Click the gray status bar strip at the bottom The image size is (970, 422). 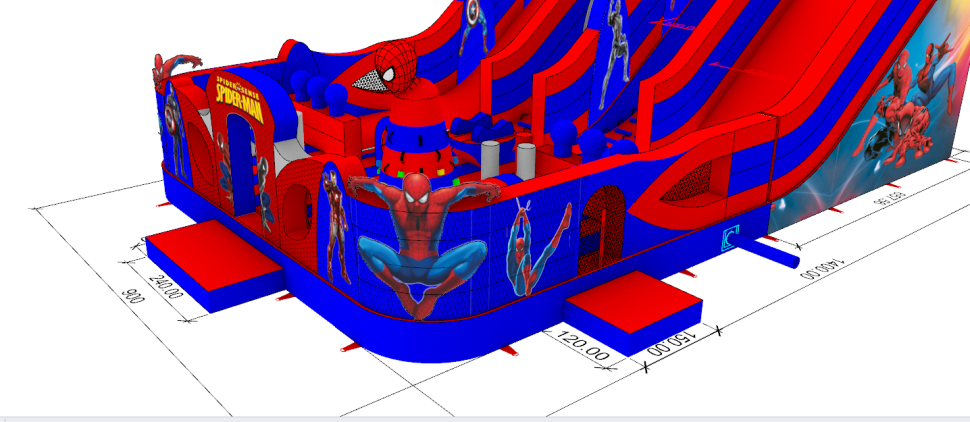pyautogui.click(x=485, y=417)
